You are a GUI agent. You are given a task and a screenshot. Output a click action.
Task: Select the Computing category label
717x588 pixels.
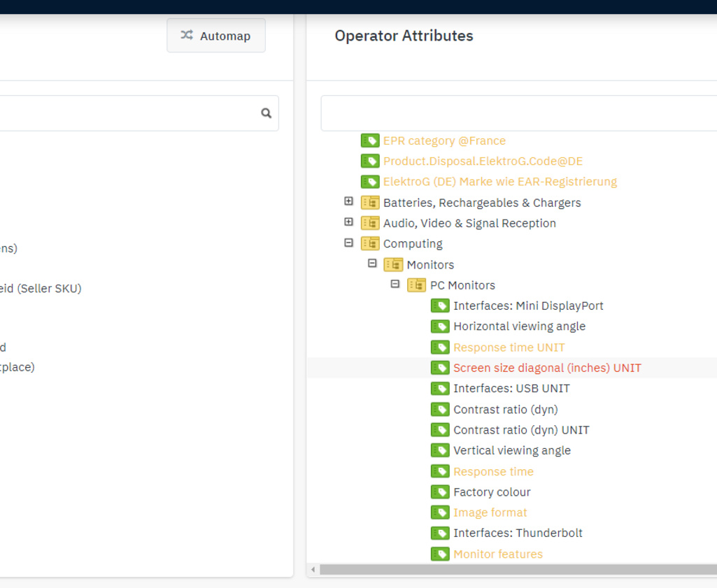pos(413,243)
